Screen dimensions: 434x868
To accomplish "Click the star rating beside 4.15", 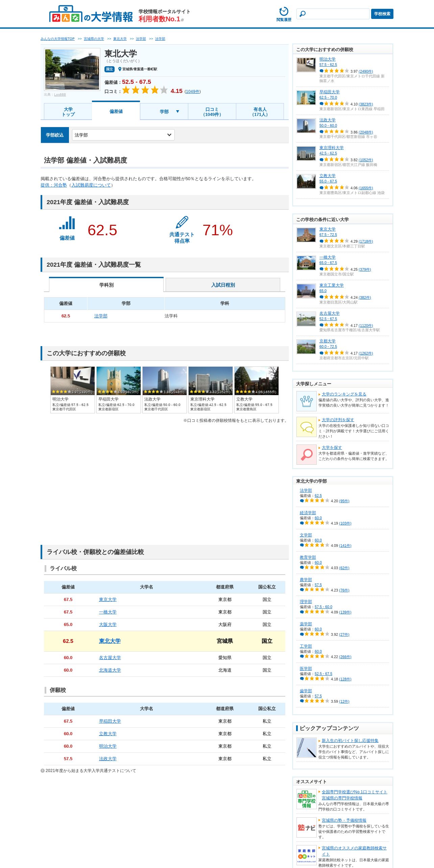I will [x=145, y=90].
